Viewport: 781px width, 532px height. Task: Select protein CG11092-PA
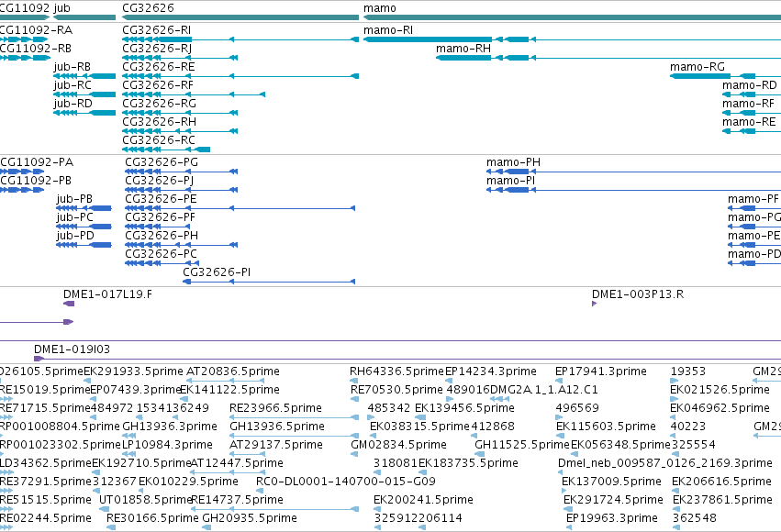pos(37,162)
